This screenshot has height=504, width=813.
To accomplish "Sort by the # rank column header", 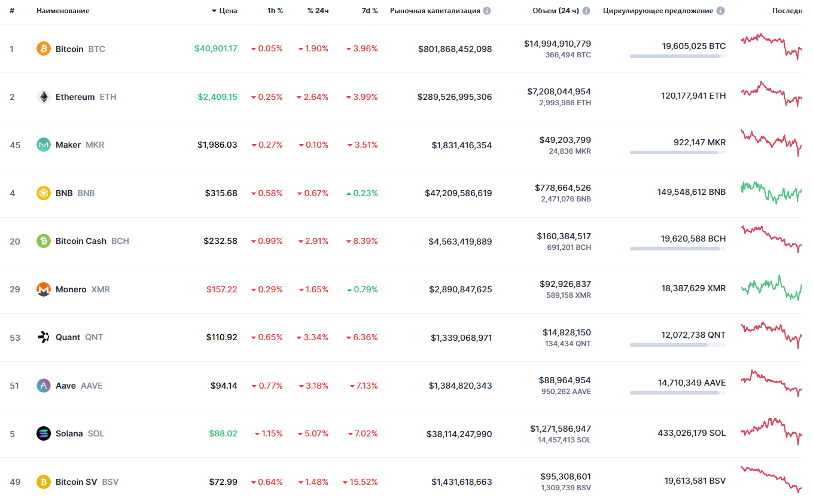I will [12, 11].
